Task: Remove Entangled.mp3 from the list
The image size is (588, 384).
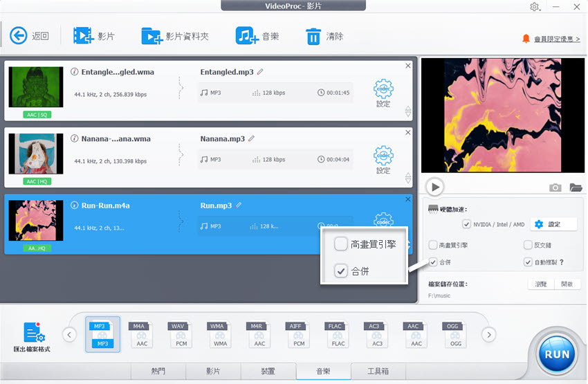Action: tap(408, 66)
